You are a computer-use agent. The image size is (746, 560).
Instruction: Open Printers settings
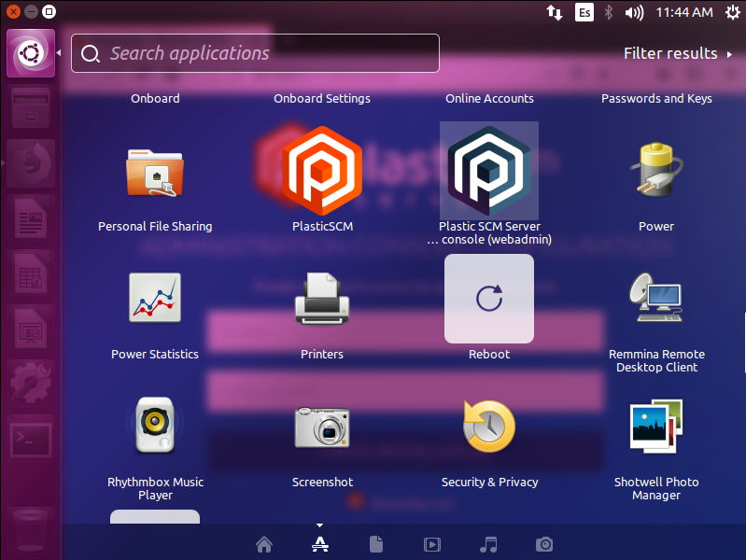[x=322, y=299]
